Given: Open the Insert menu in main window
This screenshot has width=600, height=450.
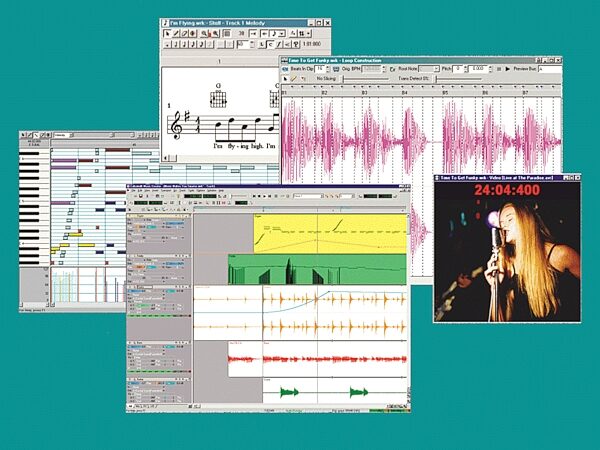Looking at the screenshot, I should pos(155,191).
